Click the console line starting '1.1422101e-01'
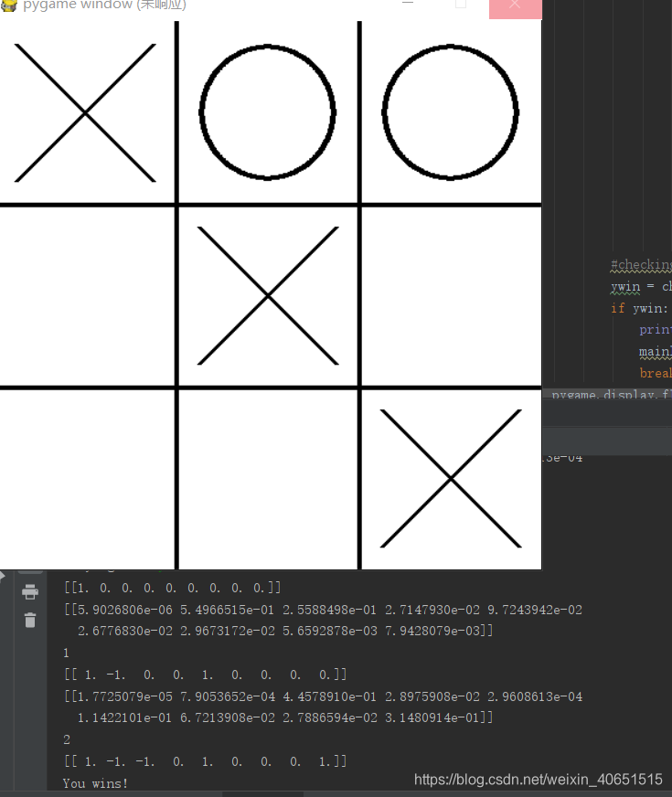The width and height of the screenshot is (672, 797). [x=285, y=717]
